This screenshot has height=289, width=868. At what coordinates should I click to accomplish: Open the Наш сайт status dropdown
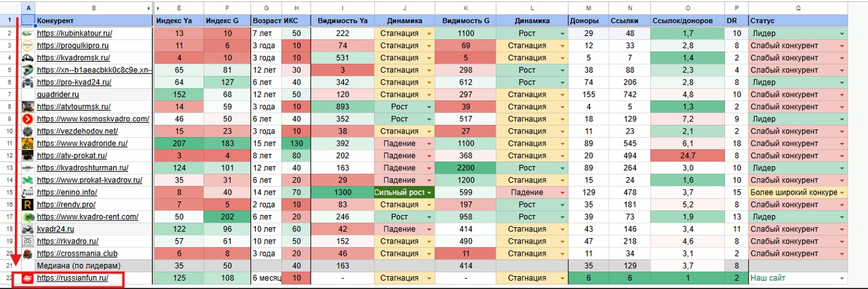[x=842, y=278]
